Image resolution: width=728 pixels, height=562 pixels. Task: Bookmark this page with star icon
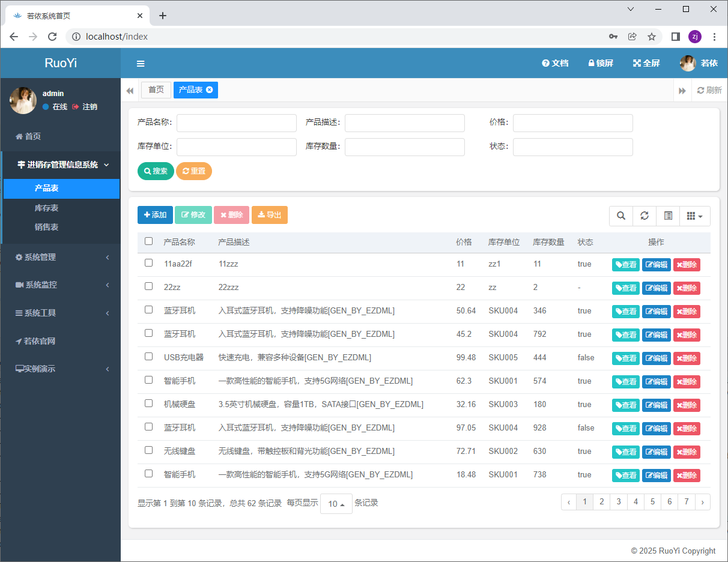coord(651,37)
